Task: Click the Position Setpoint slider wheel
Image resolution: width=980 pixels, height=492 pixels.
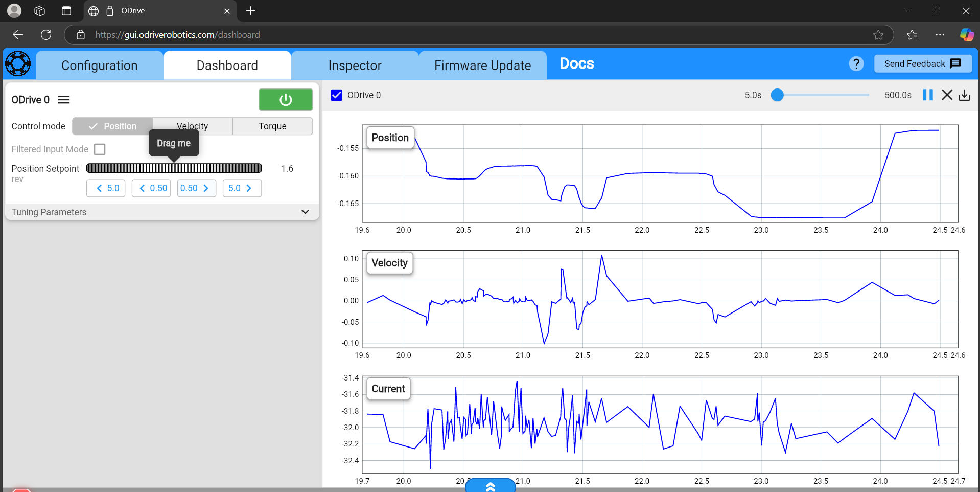Action: [x=174, y=168]
